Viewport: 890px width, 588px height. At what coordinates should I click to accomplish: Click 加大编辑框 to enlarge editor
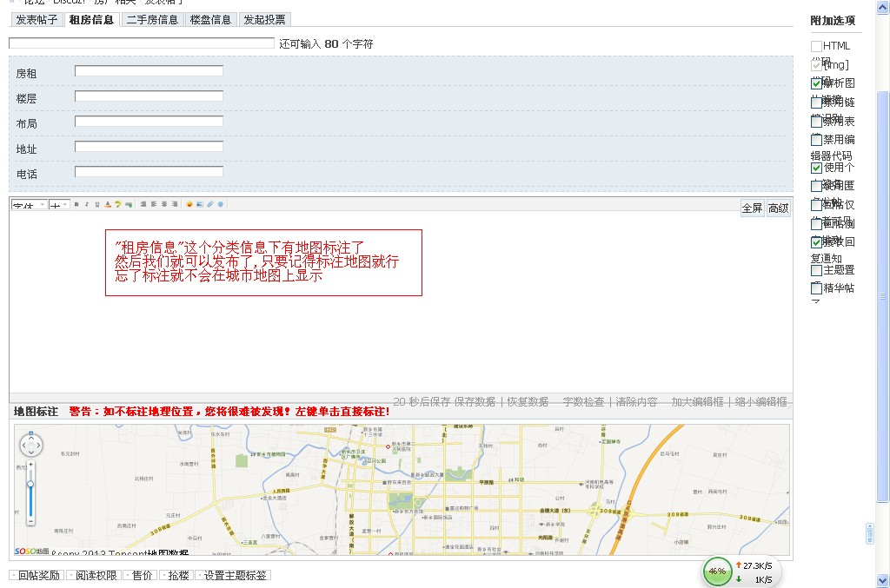pos(697,401)
